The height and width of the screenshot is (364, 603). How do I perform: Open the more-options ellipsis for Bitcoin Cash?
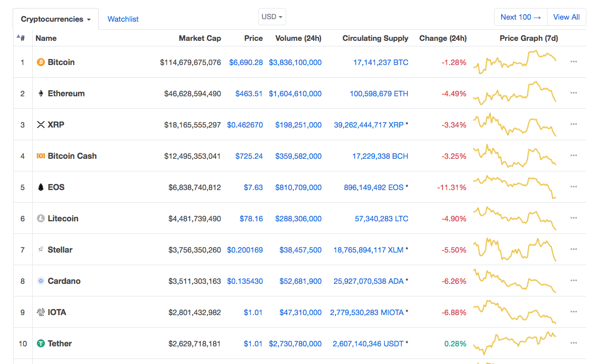tap(573, 155)
